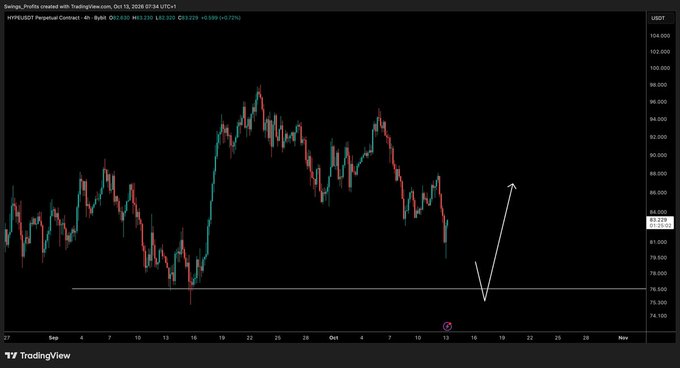Click the 102.000 price axis label
The image size is (680, 368).
[659, 52]
